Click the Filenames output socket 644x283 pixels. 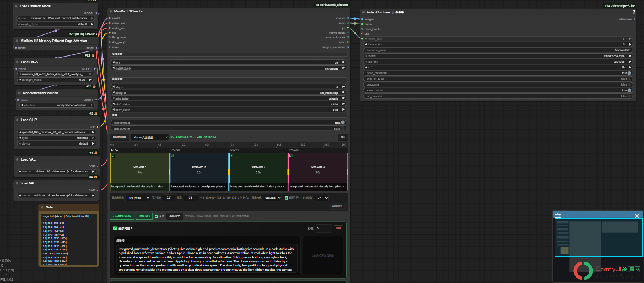[634, 19]
